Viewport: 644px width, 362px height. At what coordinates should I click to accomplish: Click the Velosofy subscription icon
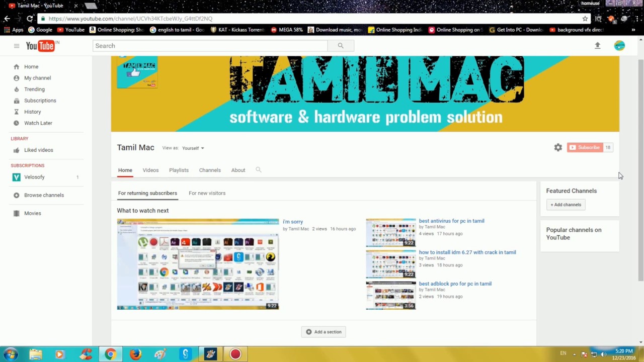(16, 177)
